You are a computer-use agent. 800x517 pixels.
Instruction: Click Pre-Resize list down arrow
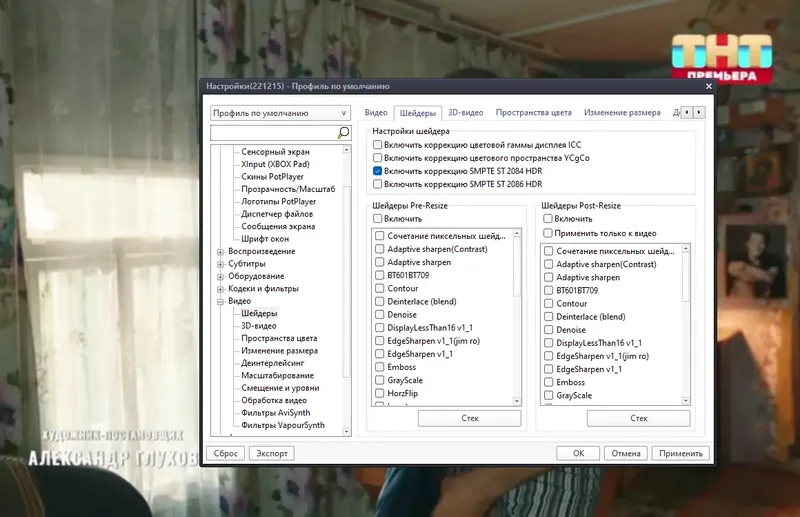coord(517,402)
